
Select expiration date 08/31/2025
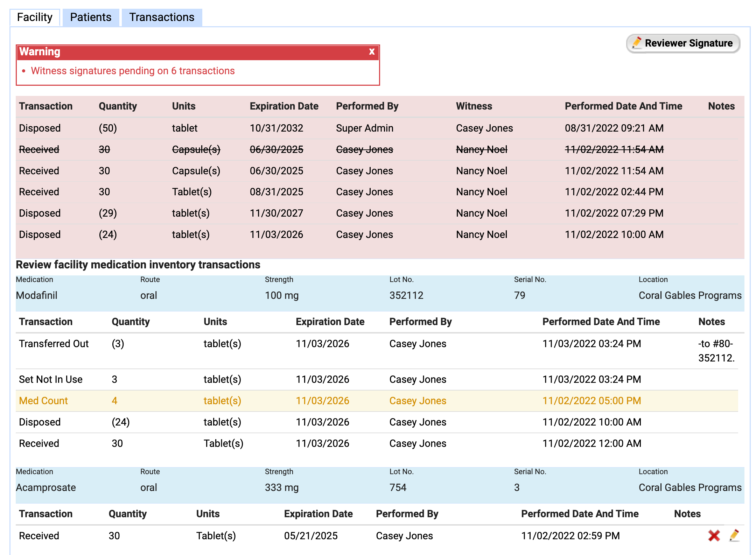pyautogui.click(x=276, y=192)
